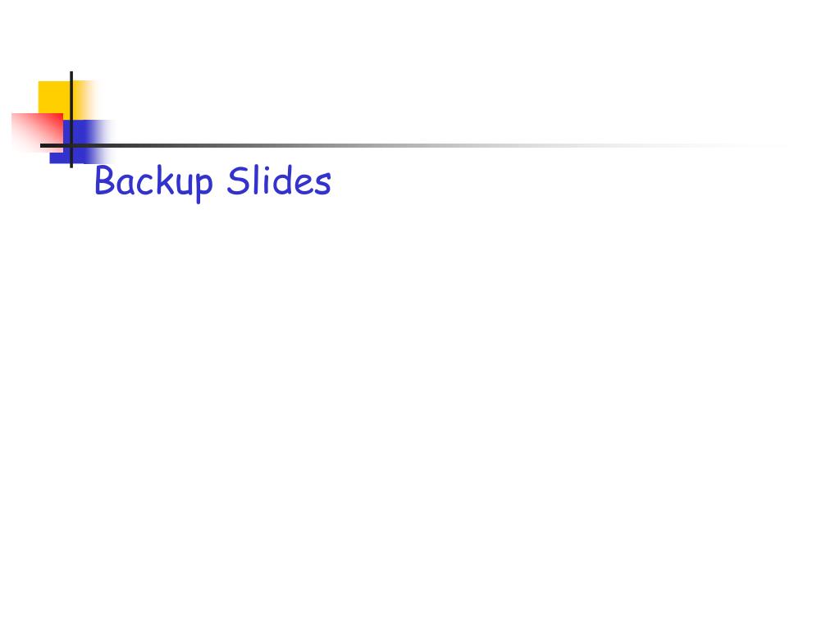Image resolution: width=840 pixels, height=630 pixels.
Task: Click the vertical black line graphic
Action: click(x=71, y=119)
